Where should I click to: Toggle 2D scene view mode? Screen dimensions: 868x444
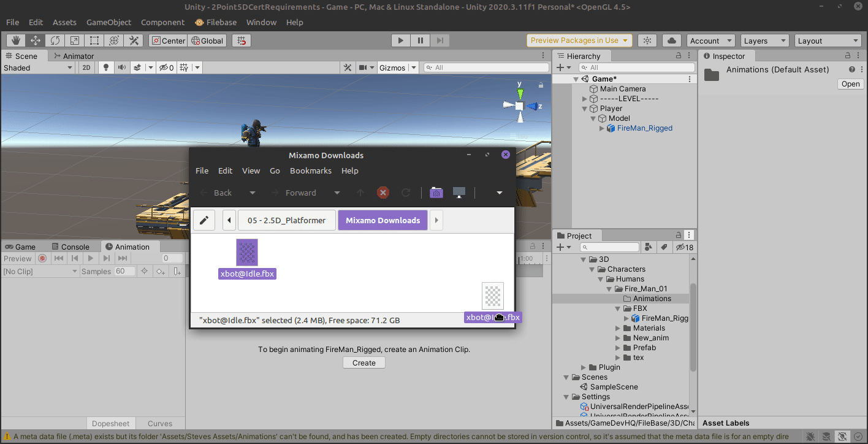point(86,67)
